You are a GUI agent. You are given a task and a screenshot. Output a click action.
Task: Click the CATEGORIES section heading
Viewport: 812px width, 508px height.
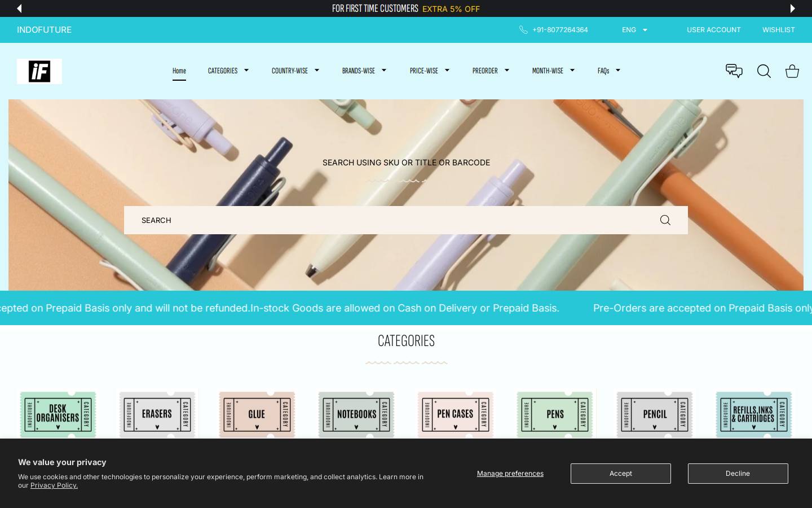pyautogui.click(x=406, y=340)
